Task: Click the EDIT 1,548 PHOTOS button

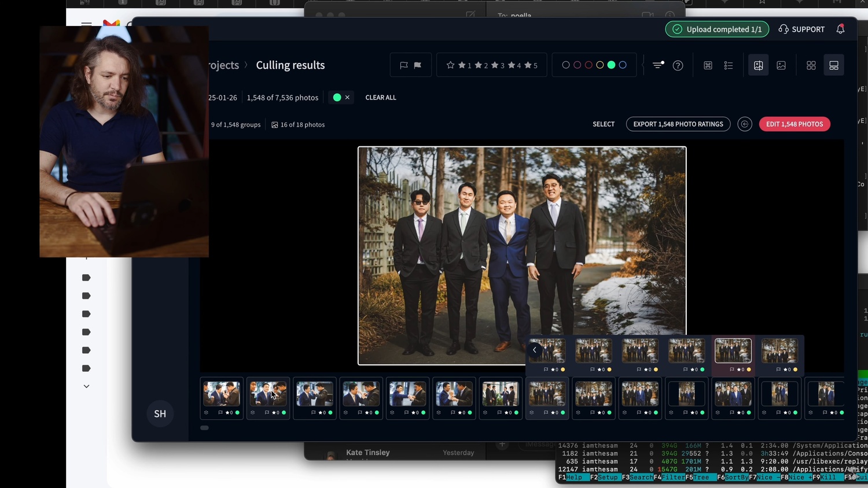Action: pyautogui.click(x=794, y=124)
